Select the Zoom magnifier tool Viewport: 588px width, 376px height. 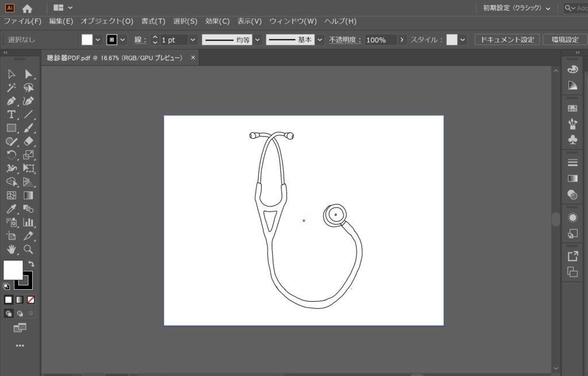coord(29,249)
